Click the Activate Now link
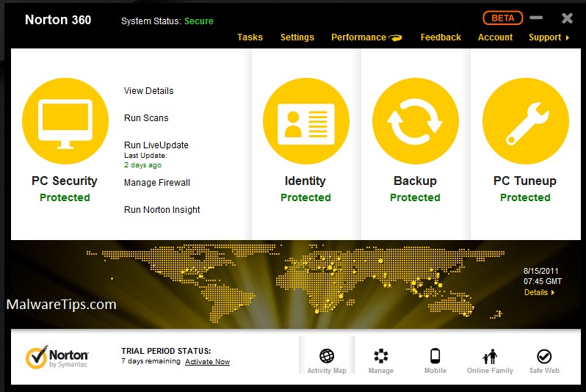This screenshot has width=586, height=392. coord(207,362)
